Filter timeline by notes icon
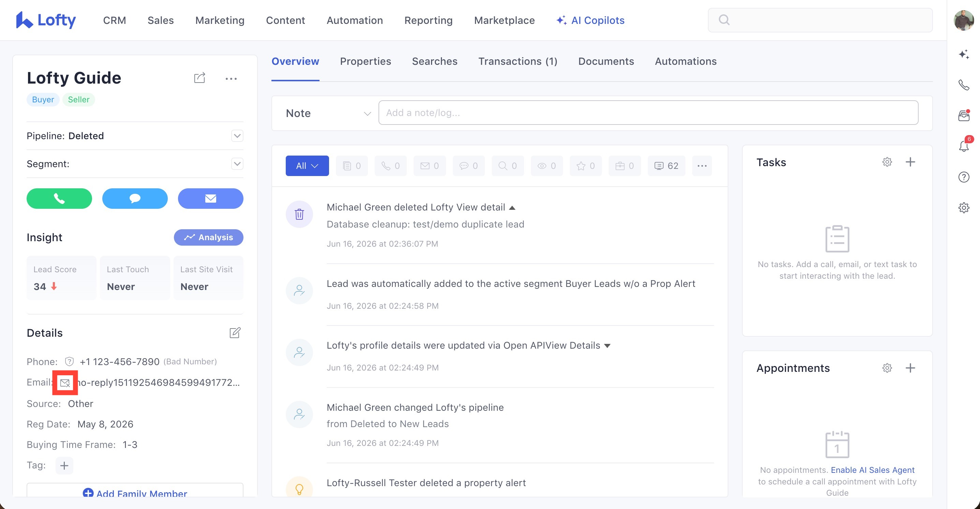This screenshot has width=980, height=509. [x=352, y=165]
